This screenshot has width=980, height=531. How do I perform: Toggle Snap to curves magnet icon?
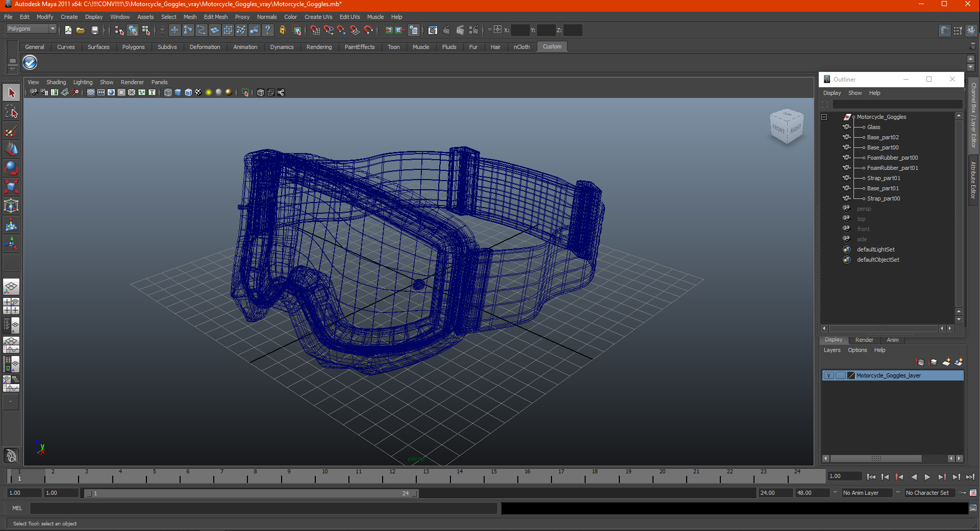click(329, 30)
